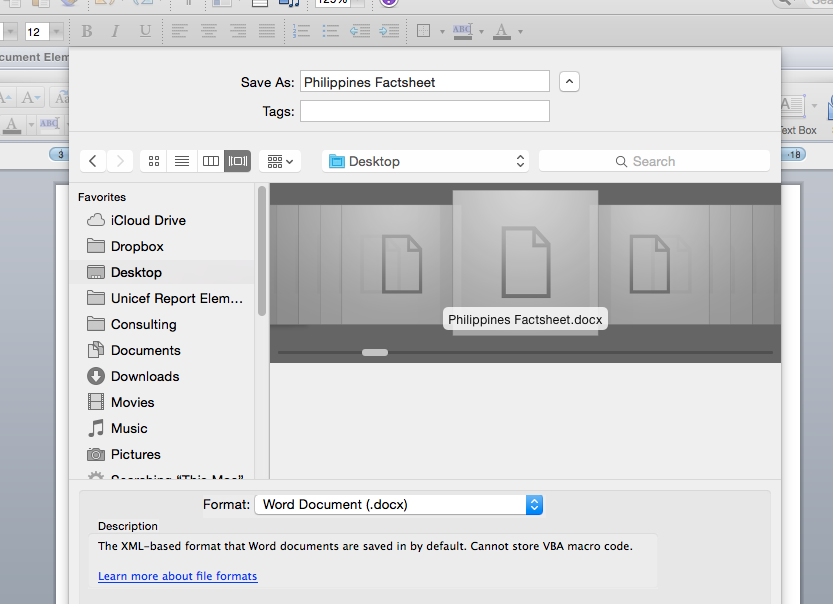Click the Search field in dialog
This screenshot has width=833, height=604.
(654, 161)
